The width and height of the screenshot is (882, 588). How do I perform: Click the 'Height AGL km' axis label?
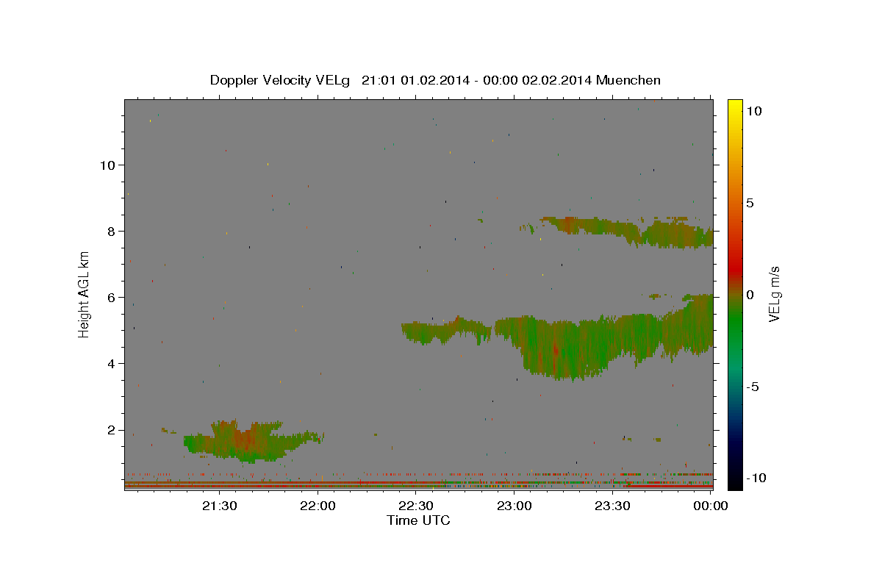(x=85, y=294)
